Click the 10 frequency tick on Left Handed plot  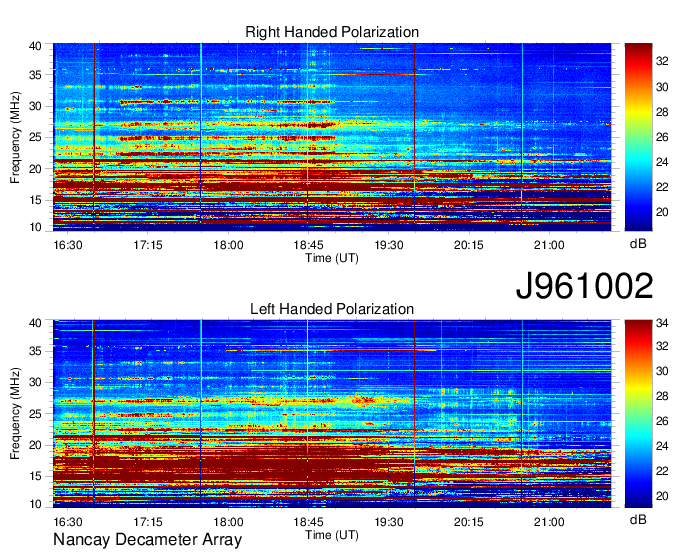tap(36, 504)
